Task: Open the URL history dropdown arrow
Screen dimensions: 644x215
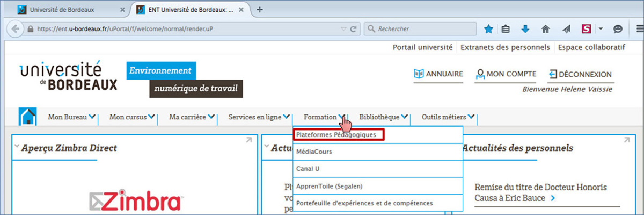Action: (x=344, y=29)
